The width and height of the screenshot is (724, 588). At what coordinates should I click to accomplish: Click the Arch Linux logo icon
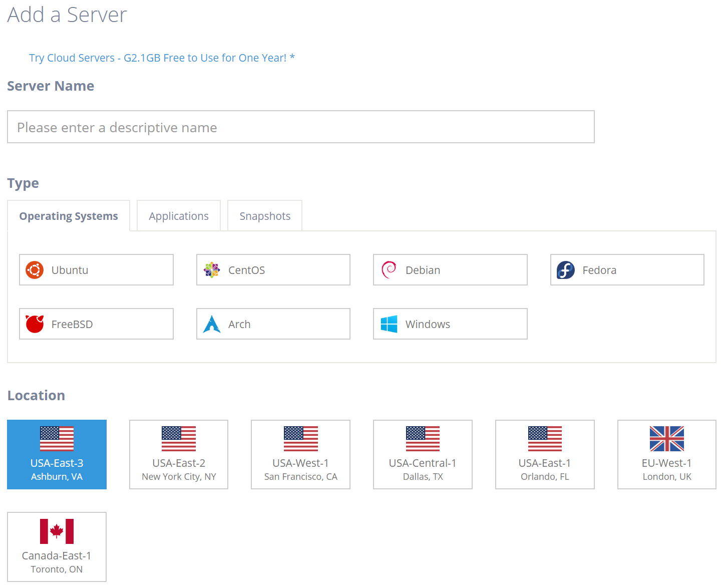pos(212,324)
